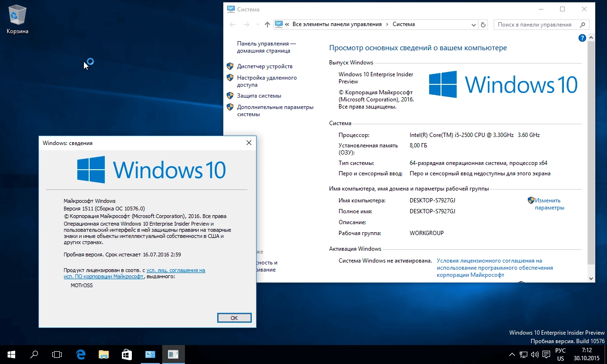Click shield icon beside 'Изменить параметры'

coord(531,200)
